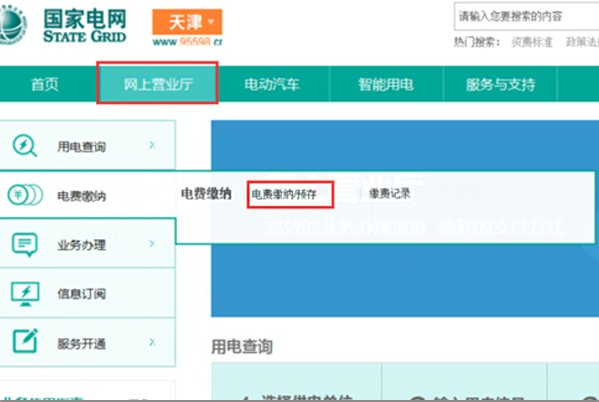The width and height of the screenshot is (599, 402).
Task: Expand the 服务开通 chevron arrow
Action: [x=152, y=342]
